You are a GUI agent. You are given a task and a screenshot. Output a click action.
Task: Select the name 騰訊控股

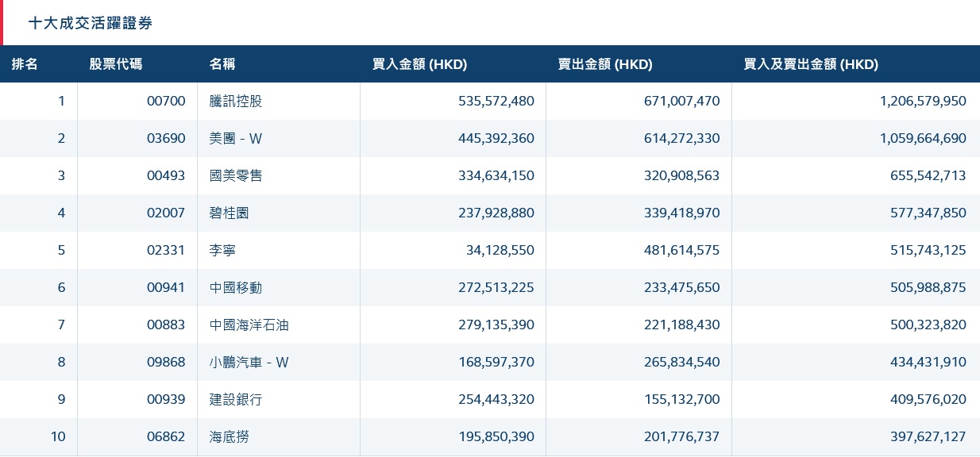(236, 101)
